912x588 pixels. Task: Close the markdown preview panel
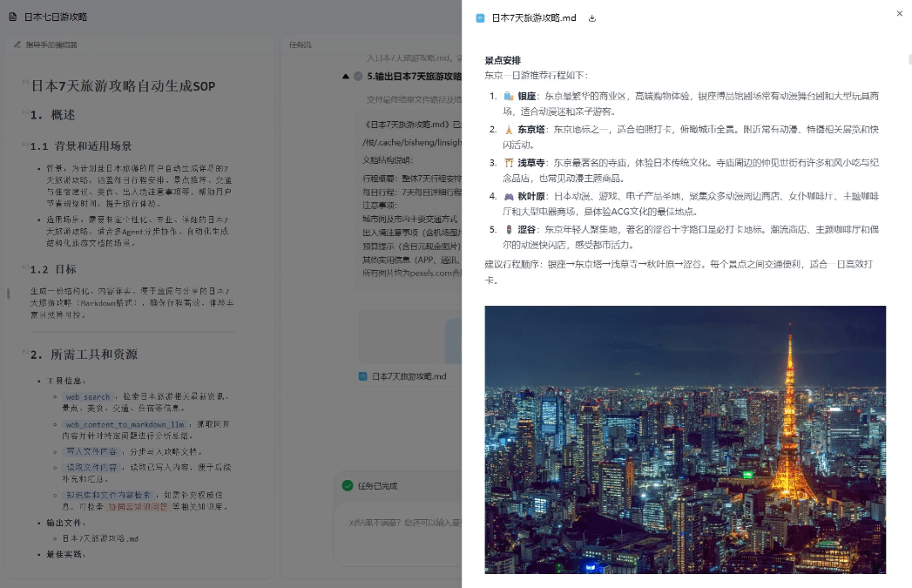click(900, 13)
